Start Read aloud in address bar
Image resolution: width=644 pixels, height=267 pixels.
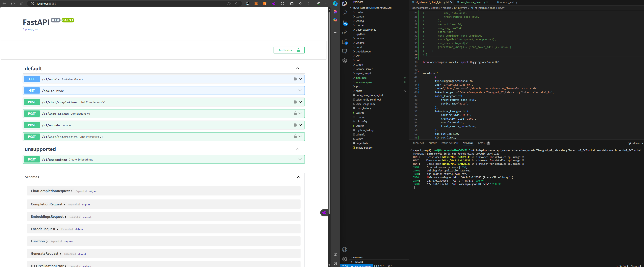[x=229, y=4]
